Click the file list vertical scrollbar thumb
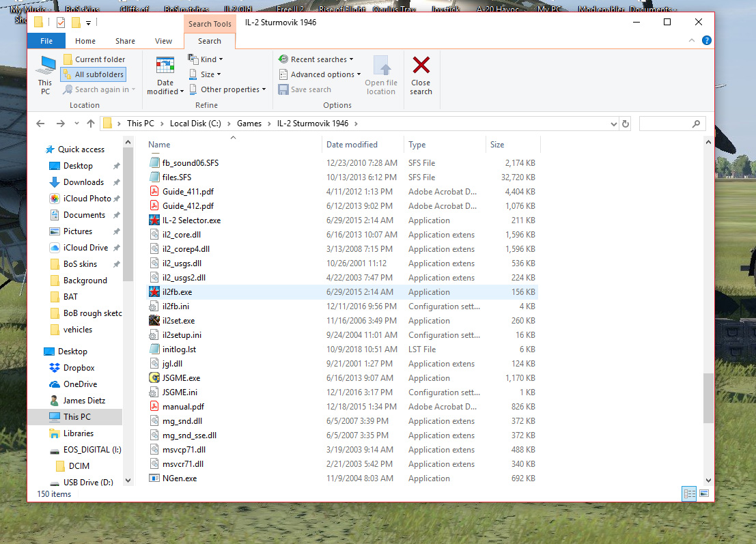 tap(708, 398)
